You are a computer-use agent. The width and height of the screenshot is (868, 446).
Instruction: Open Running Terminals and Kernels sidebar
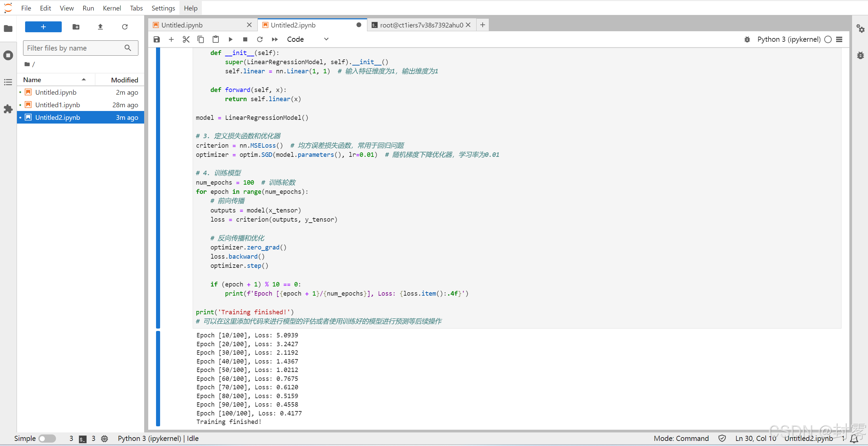point(8,55)
